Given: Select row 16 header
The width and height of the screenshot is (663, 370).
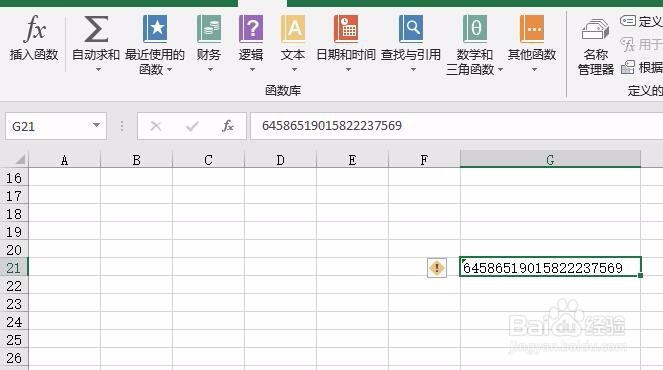Looking at the screenshot, I should [14, 178].
